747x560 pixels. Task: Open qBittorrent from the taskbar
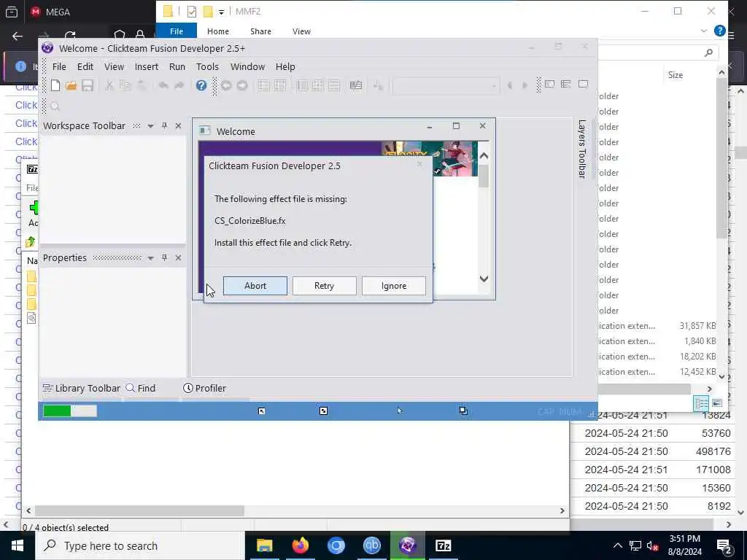(371, 545)
